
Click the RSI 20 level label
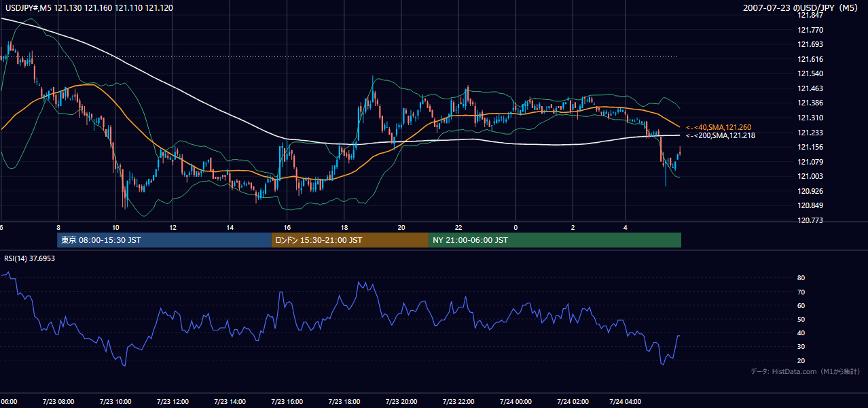click(801, 360)
